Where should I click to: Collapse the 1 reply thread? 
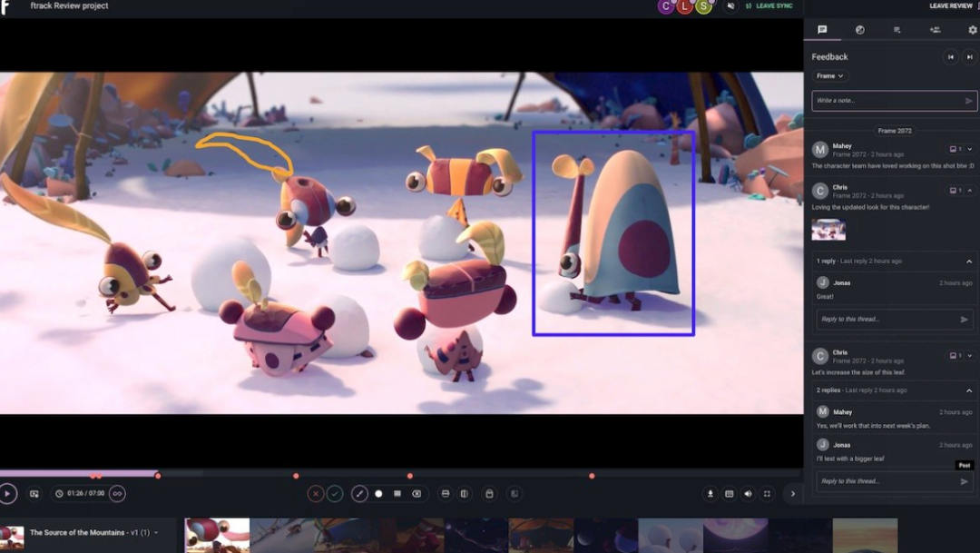tap(969, 261)
